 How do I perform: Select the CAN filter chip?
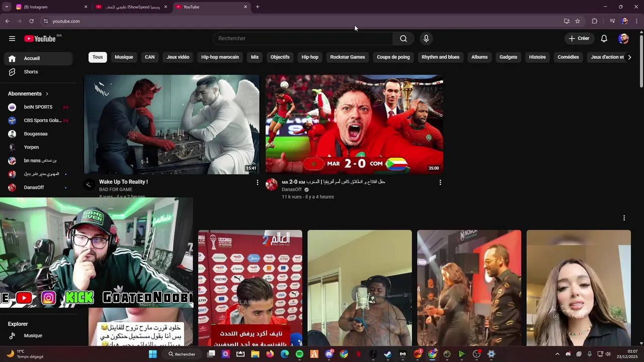click(x=150, y=57)
